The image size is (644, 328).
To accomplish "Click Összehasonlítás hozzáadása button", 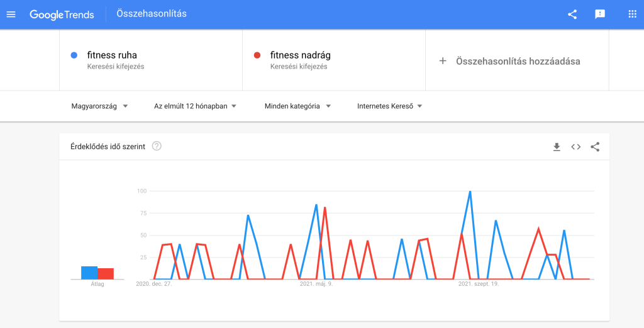I will tap(518, 61).
